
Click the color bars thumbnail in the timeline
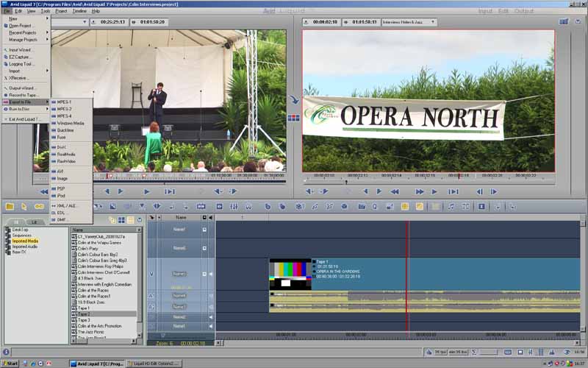click(290, 274)
